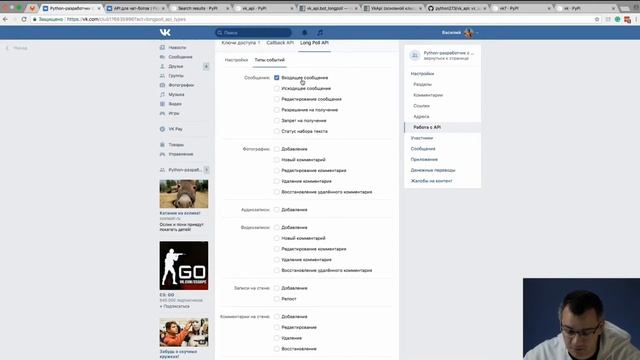Open Видео in the left sidebar
This screenshot has height=360, width=640.
(x=175, y=104)
